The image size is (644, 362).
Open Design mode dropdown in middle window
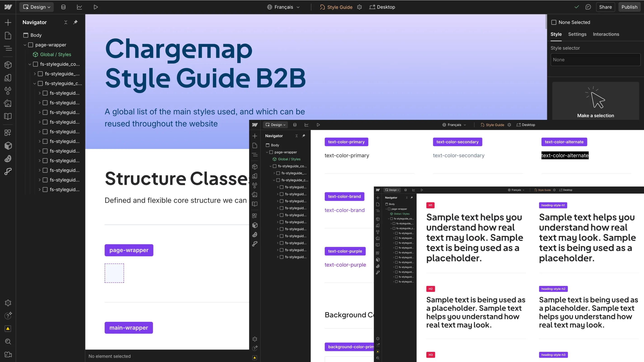(x=275, y=125)
